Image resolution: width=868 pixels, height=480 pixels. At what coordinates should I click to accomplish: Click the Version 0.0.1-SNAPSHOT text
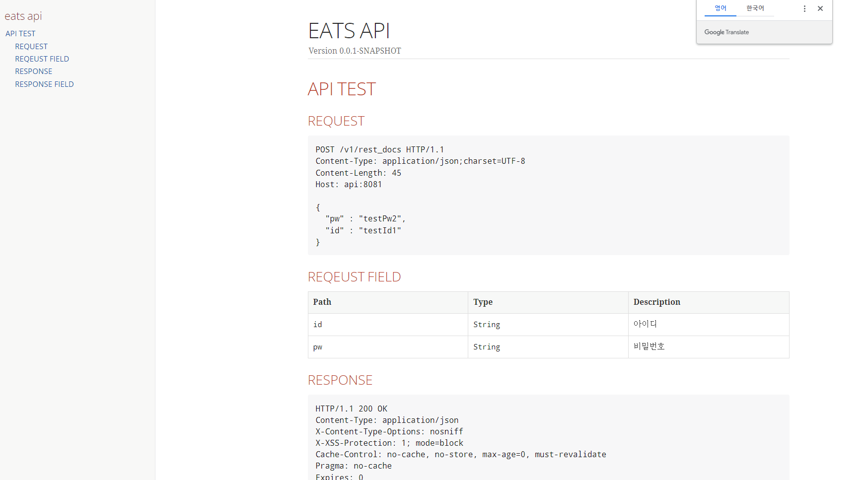[x=355, y=51]
